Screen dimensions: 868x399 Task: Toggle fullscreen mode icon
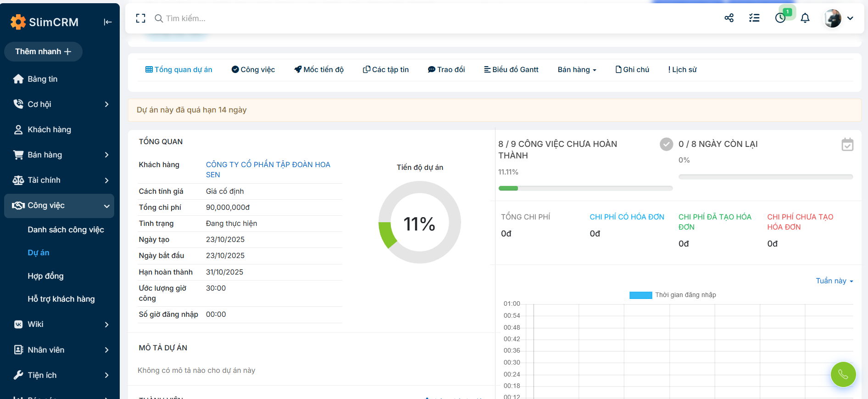point(140,18)
